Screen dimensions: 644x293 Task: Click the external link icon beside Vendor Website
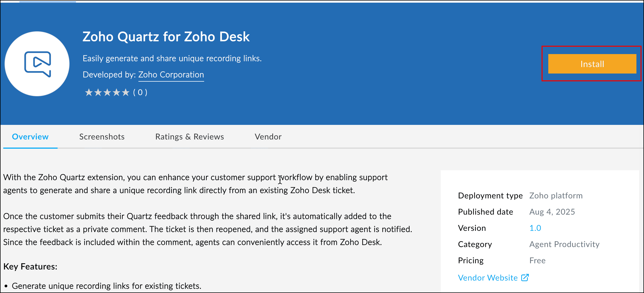coord(525,278)
